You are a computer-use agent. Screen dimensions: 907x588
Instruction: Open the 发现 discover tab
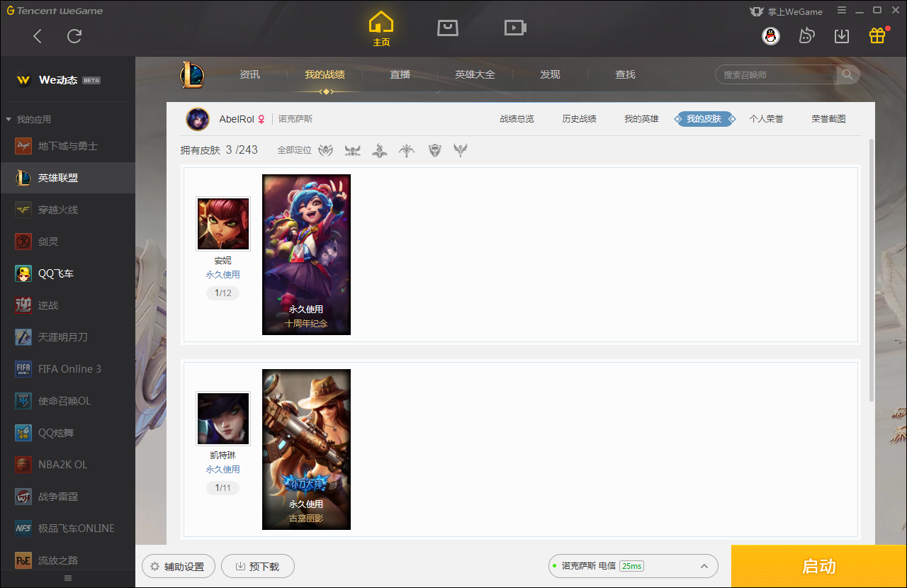tap(550, 74)
